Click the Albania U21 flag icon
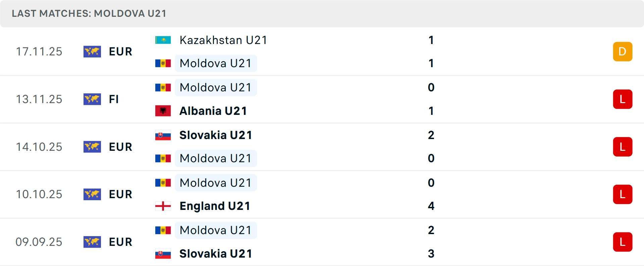644x266 pixels. point(163,111)
